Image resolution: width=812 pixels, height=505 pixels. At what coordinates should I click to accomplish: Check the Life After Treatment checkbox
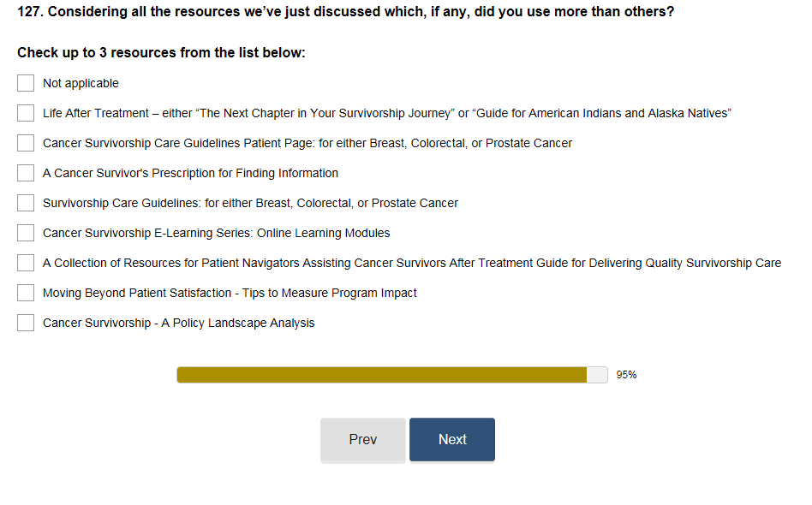[x=26, y=113]
